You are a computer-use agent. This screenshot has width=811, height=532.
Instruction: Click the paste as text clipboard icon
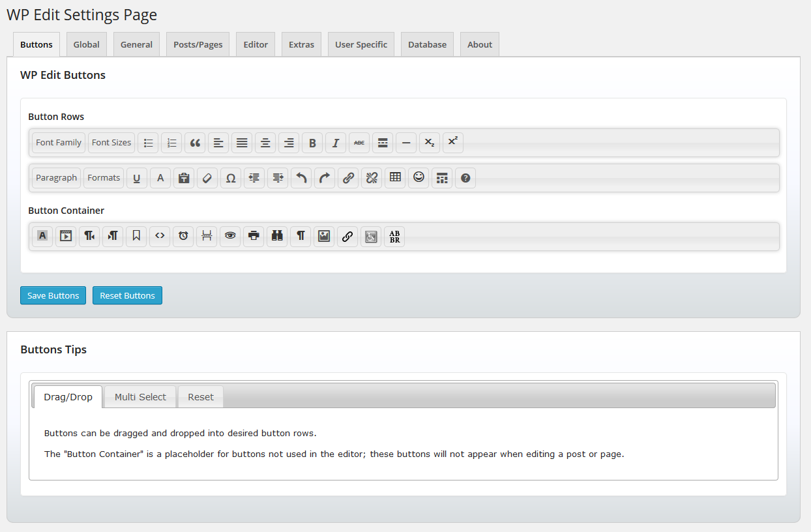pyautogui.click(x=184, y=178)
